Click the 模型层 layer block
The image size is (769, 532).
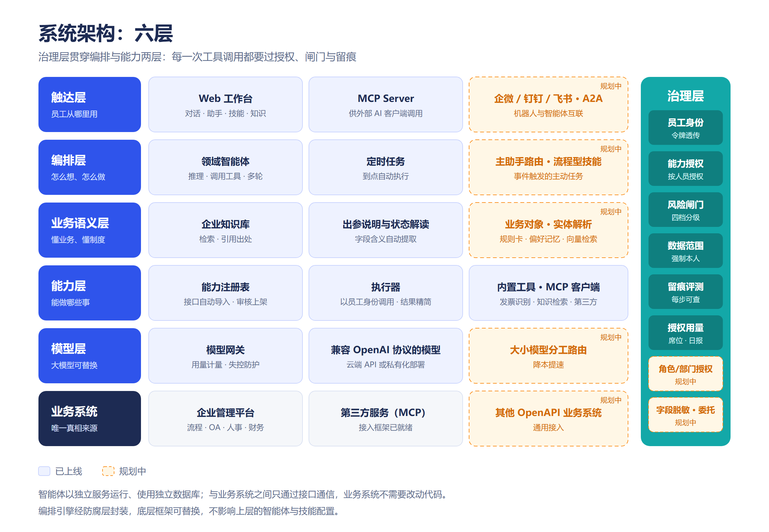(89, 356)
